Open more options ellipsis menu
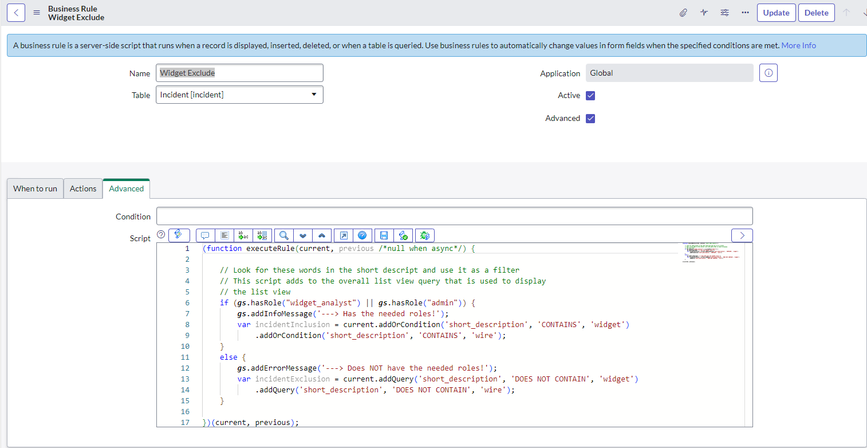Image resolution: width=867 pixels, height=448 pixels. pyautogui.click(x=745, y=13)
